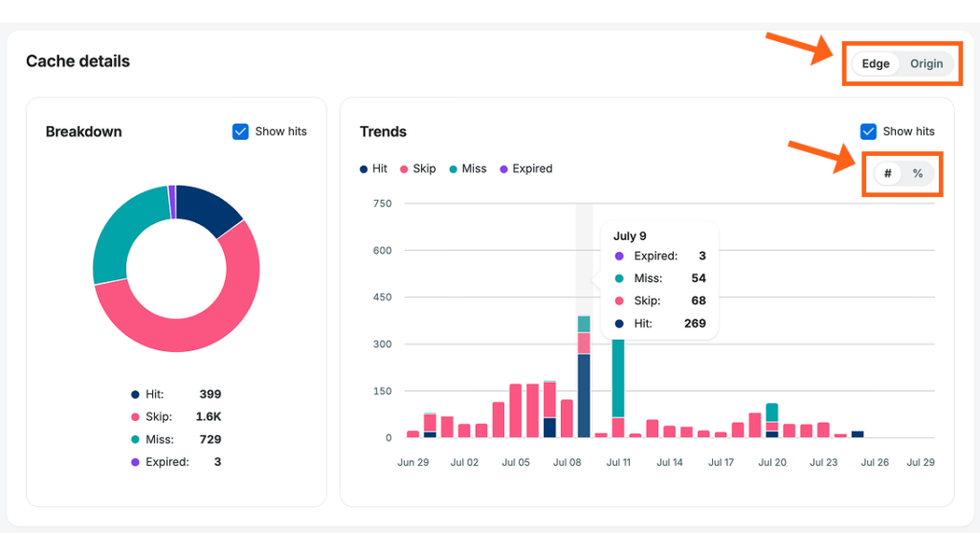Viewport: 980px width, 533px height.
Task: Click the Skip: 1.6K entry in Breakdown legend
Action: click(176, 417)
